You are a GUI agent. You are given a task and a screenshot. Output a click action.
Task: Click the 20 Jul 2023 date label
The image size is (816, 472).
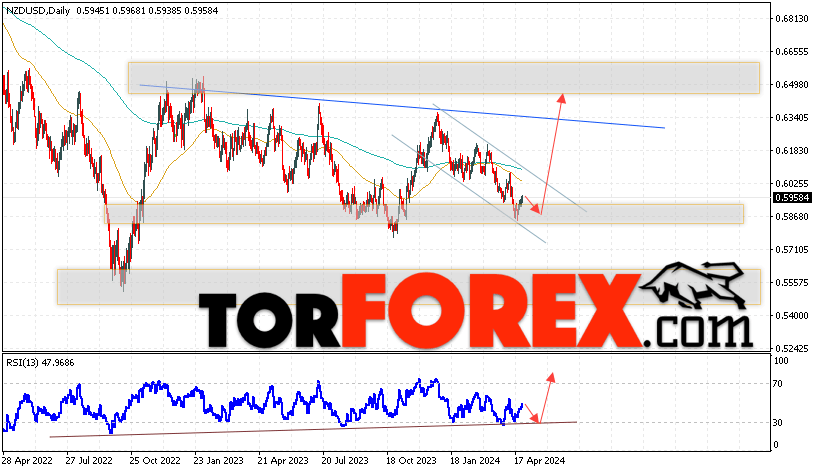[x=345, y=461]
